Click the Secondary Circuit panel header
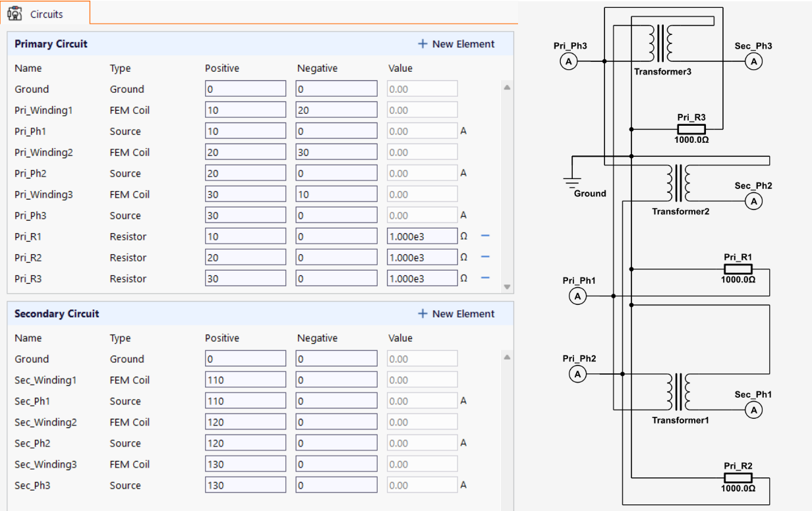The height and width of the screenshot is (511, 812). [260, 314]
